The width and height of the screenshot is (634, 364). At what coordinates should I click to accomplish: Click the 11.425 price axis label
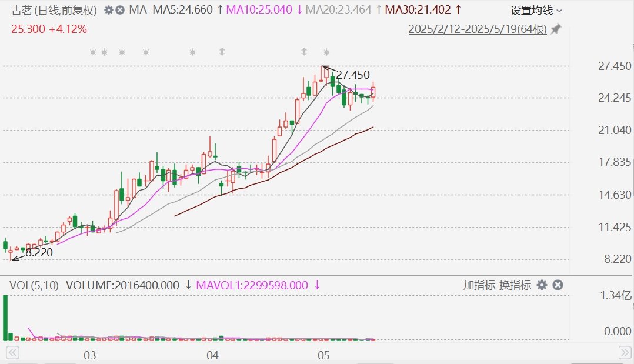tap(615, 228)
